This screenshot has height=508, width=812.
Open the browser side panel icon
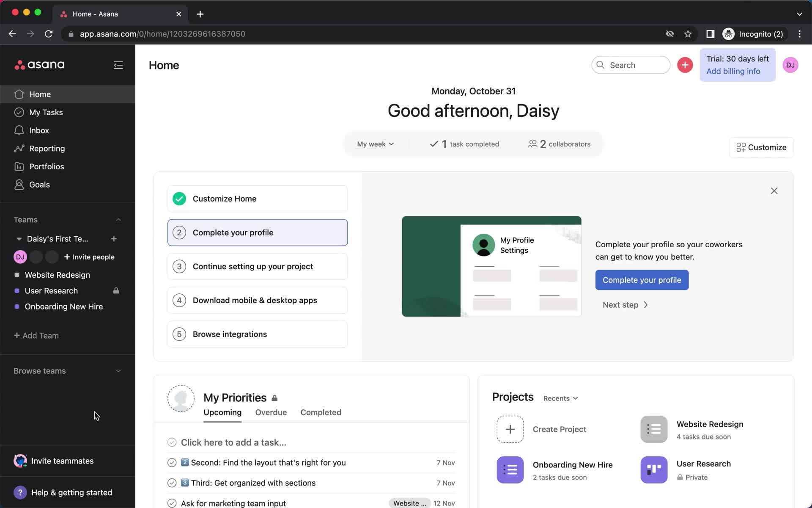click(710, 34)
